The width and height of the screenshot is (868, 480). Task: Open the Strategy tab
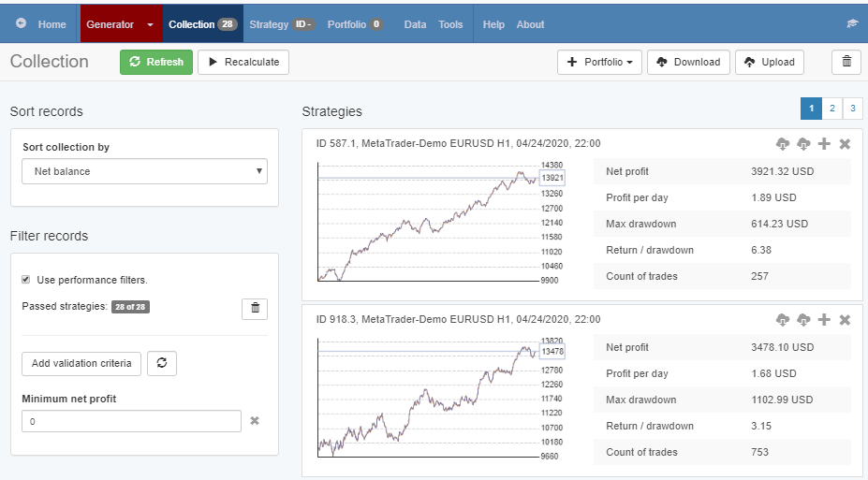(x=270, y=24)
